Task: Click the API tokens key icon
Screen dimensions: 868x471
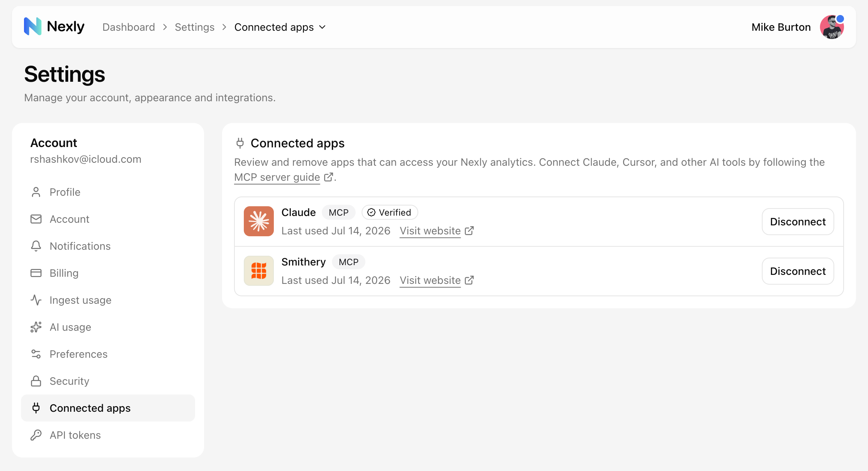Action: tap(36, 435)
